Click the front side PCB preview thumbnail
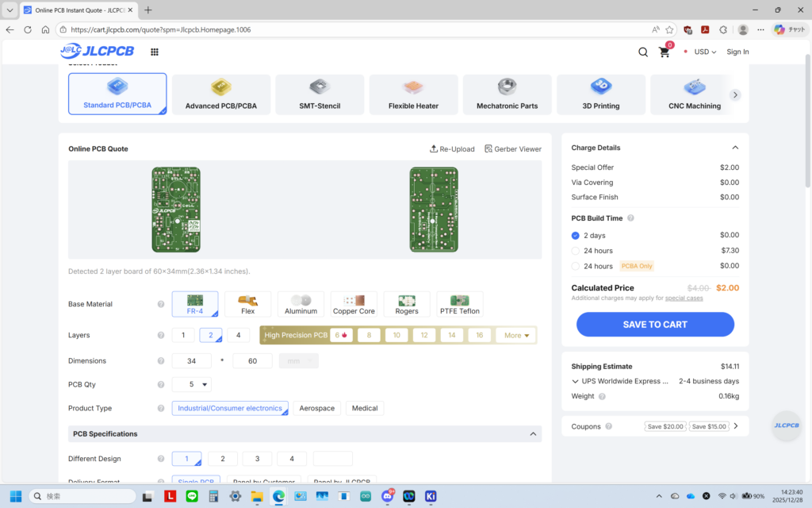Screen dimensions: 812x508 [176, 210]
